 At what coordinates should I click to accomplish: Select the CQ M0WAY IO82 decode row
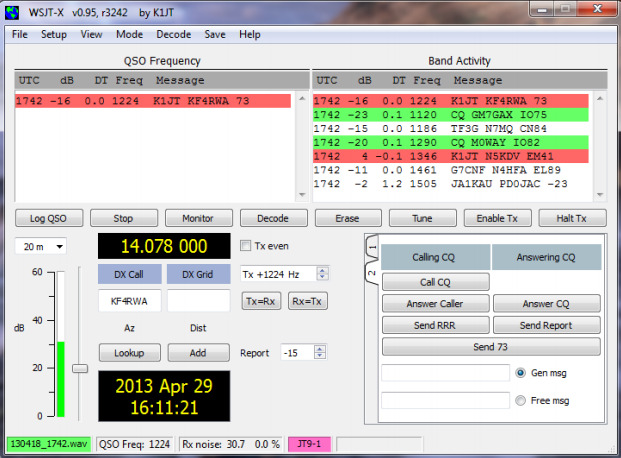451,142
